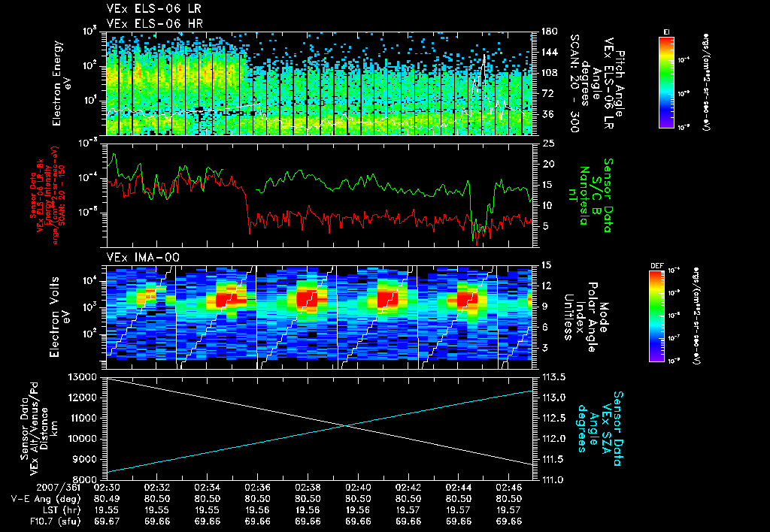
Task: Click the '02:42' time axis label
Action: (x=408, y=488)
